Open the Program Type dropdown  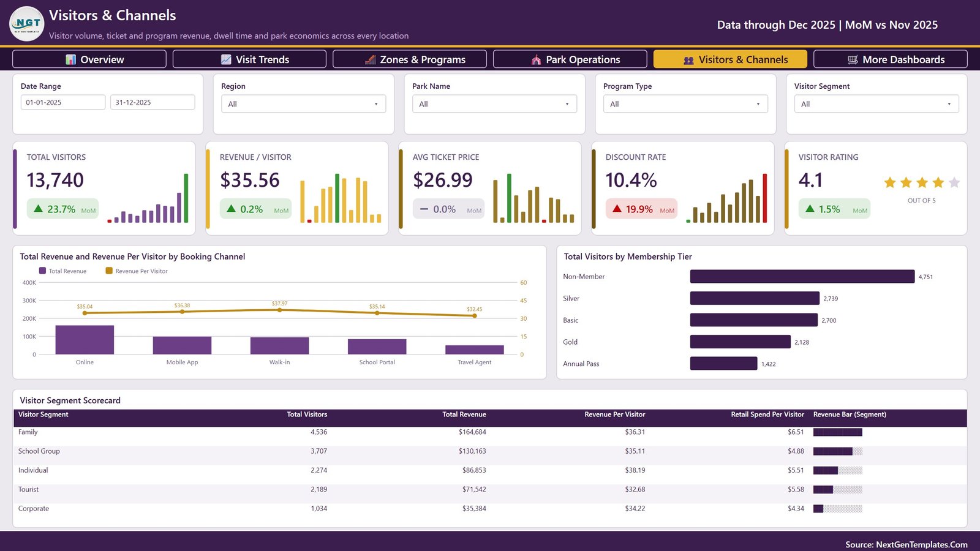tap(686, 104)
